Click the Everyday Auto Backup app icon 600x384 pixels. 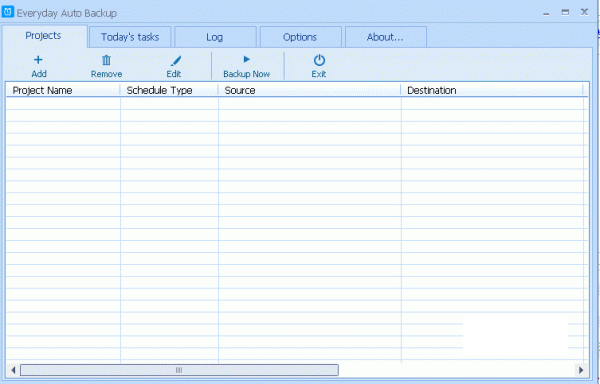8,11
